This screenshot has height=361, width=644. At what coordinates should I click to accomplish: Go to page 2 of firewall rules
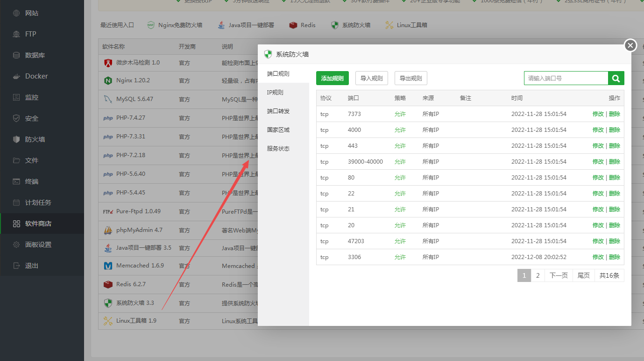(x=538, y=275)
